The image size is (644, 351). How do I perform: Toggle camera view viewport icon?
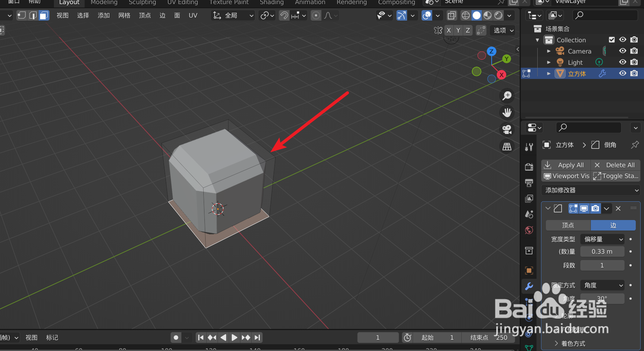tap(507, 129)
